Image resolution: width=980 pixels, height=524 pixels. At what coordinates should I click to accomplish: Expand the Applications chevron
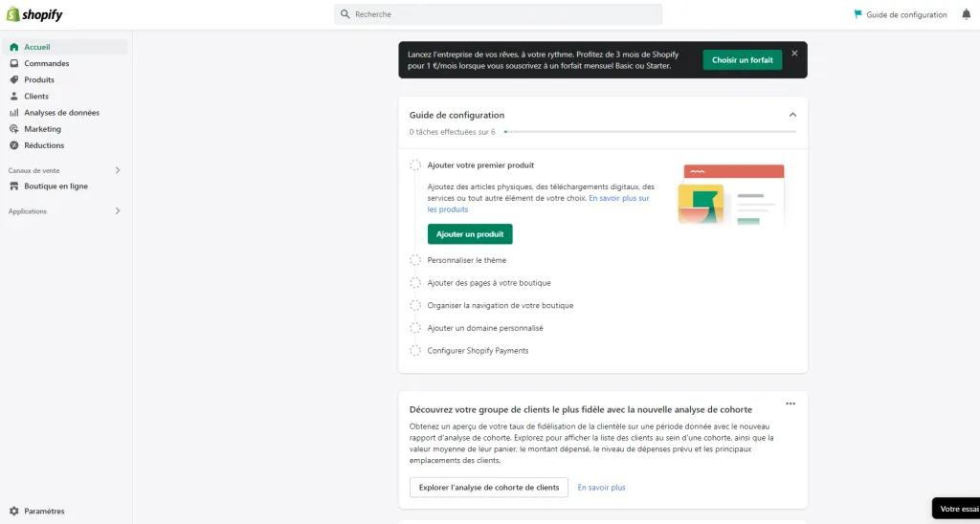[x=118, y=211]
